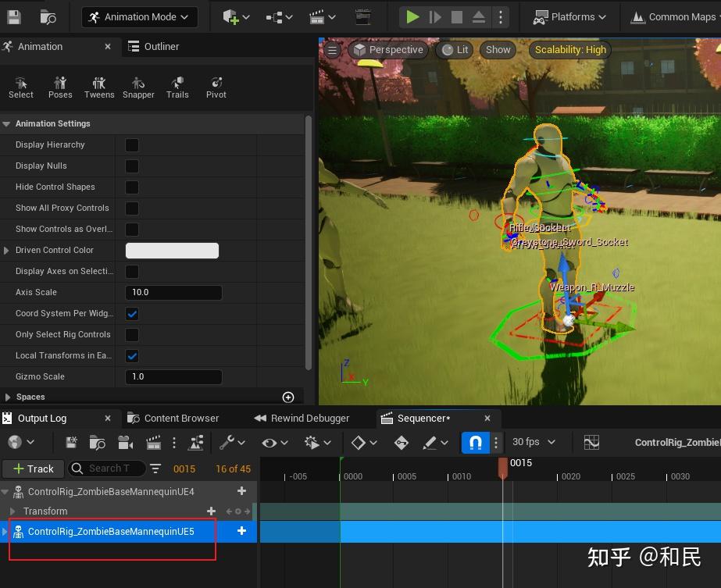Enable Only Select Rig Controls checkbox
This screenshot has height=588, width=721.
coord(132,335)
